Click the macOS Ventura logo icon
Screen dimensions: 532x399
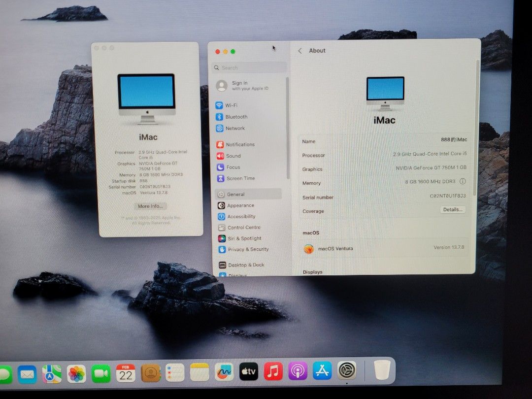point(308,249)
